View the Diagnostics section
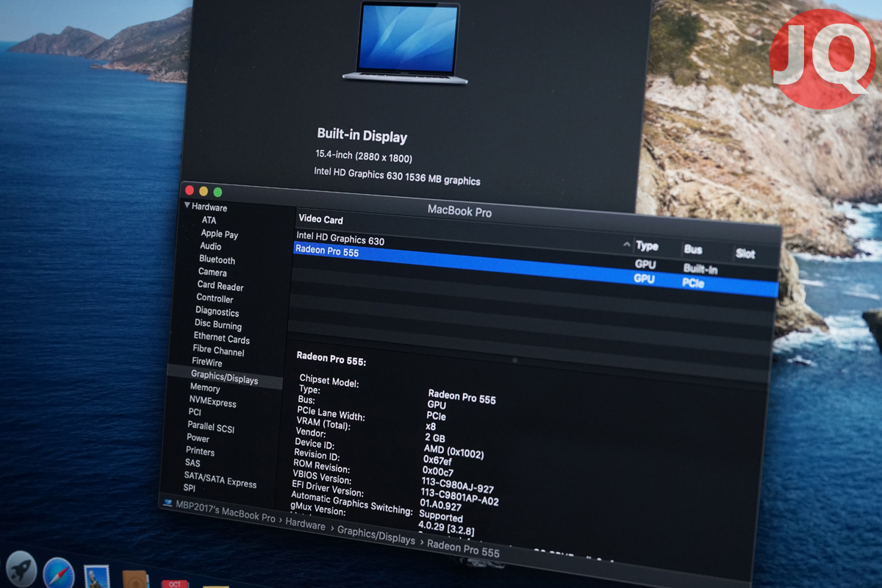 (x=217, y=312)
